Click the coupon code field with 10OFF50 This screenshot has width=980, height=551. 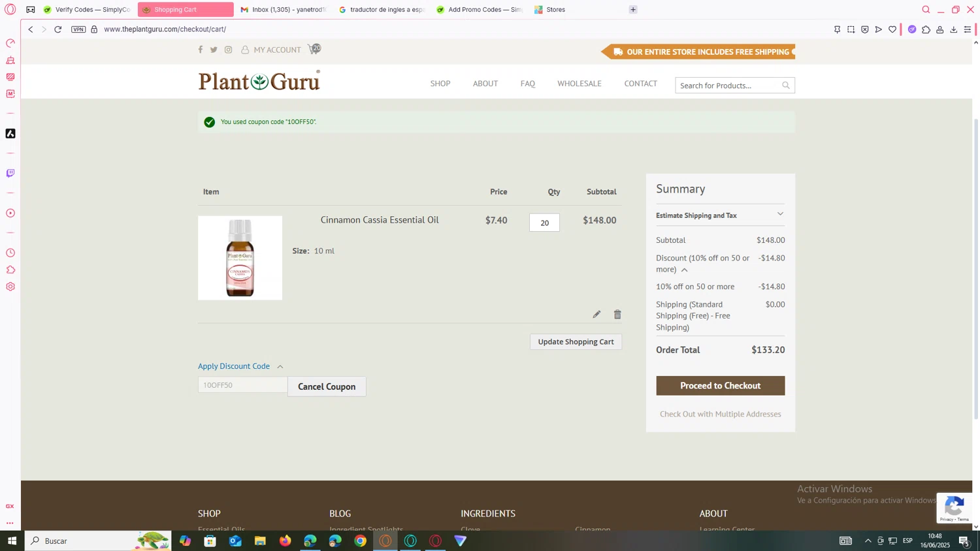pos(242,385)
